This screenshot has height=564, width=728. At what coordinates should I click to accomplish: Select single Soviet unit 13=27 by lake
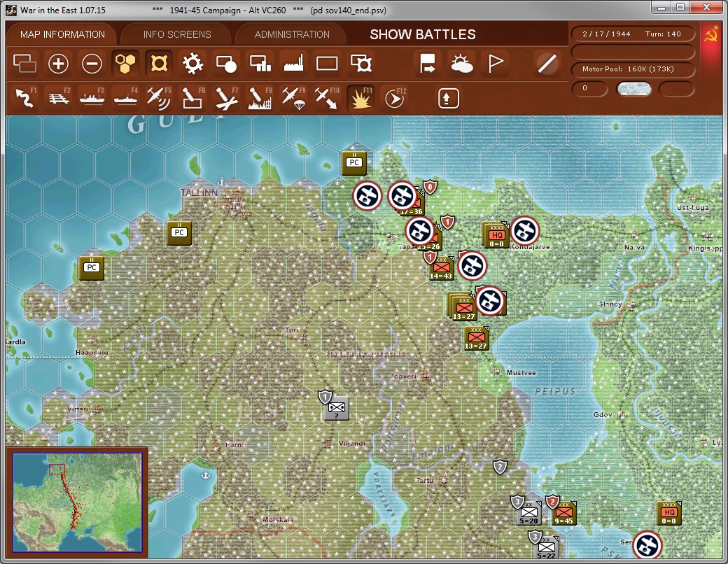[477, 339]
